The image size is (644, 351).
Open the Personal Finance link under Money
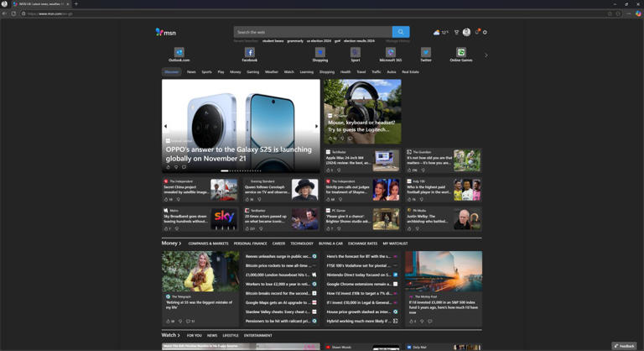[250, 244]
